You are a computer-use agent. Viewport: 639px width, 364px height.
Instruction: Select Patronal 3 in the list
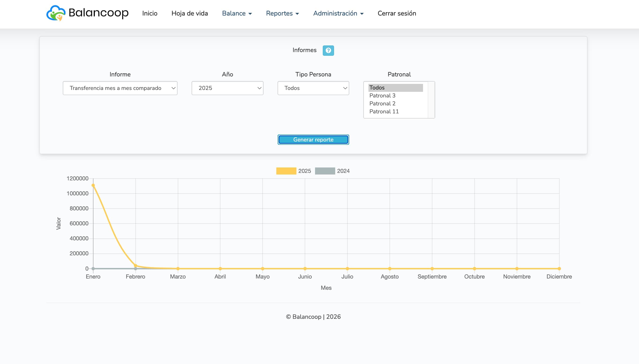click(382, 96)
